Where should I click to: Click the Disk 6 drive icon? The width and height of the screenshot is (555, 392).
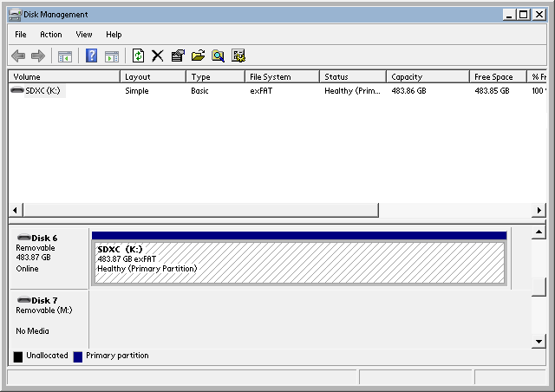[24, 237]
